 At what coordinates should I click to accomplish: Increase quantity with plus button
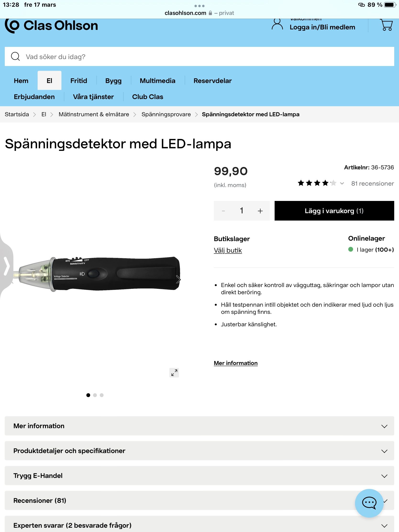[260, 211]
